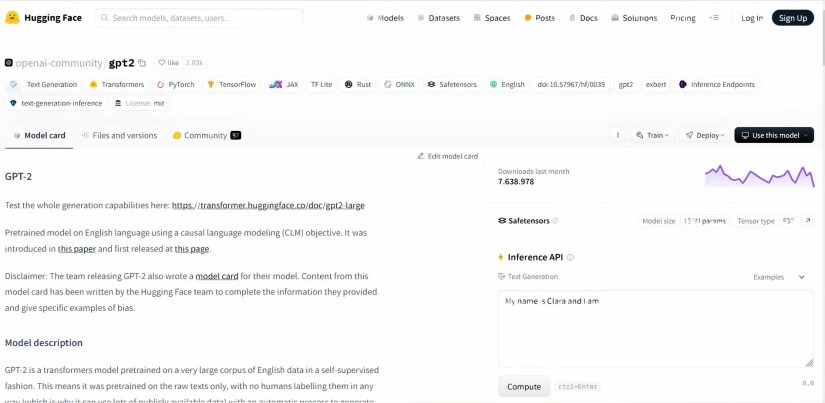Switch to the Community tab
Image resolution: width=825 pixels, height=403 pixels.
click(x=206, y=135)
